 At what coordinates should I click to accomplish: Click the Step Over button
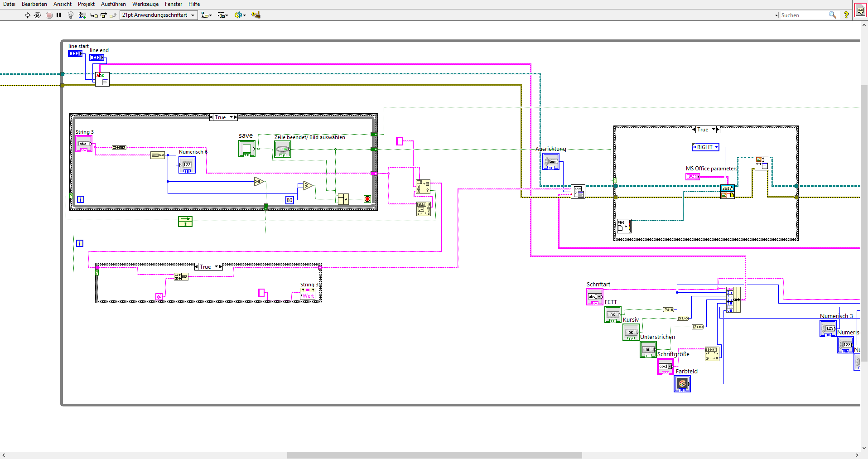[x=103, y=15]
